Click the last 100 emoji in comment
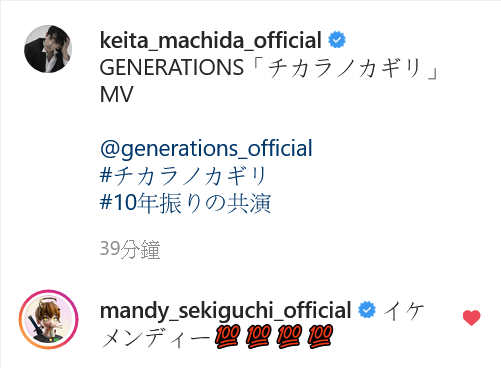 (320, 337)
